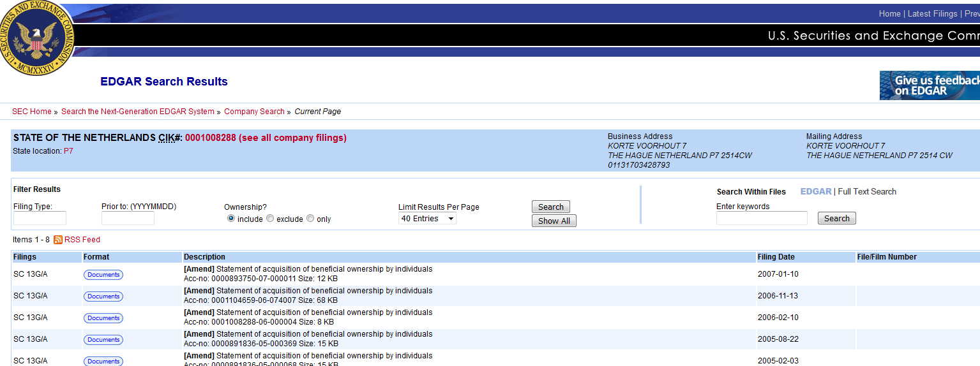The image size is (980, 366).
Task: Click the Filing Date column header
Action: [776, 257]
